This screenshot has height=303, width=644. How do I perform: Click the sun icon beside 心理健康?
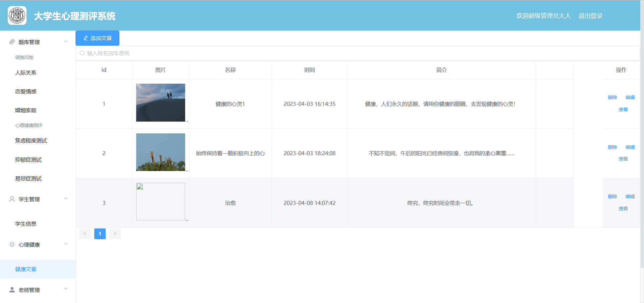click(x=12, y=244)
